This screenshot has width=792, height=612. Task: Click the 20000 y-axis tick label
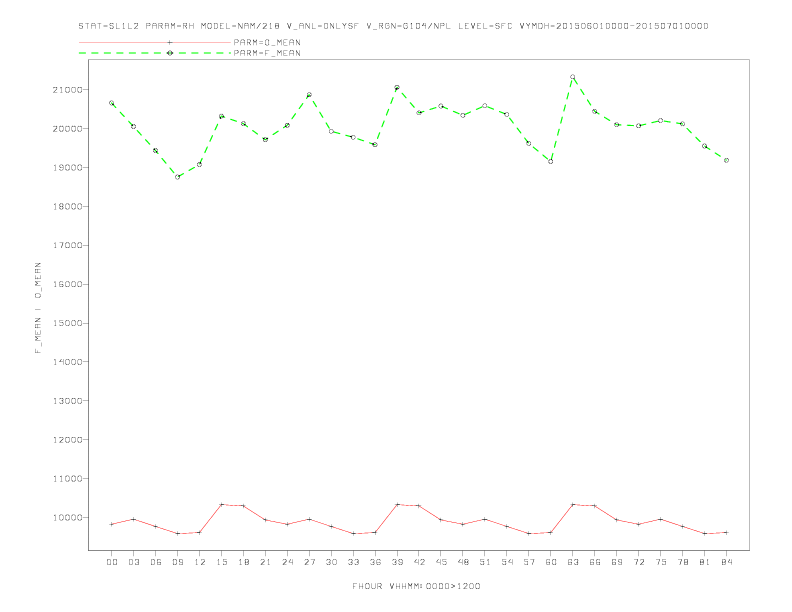(x=67, y=129)
